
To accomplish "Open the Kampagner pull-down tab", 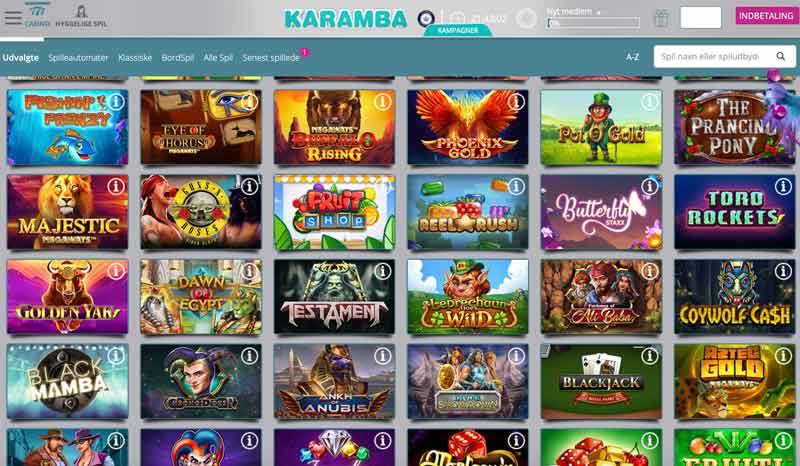I will coord(458,30).
